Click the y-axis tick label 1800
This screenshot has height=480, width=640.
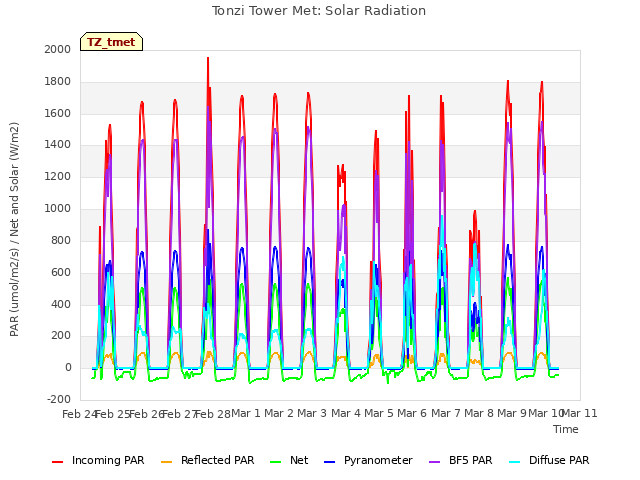(x=58, y=82)
